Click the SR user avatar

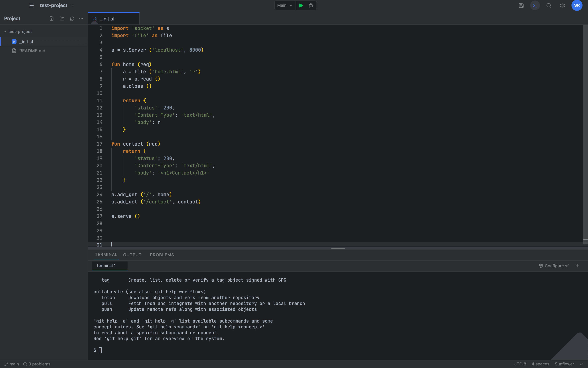[577, 5]
